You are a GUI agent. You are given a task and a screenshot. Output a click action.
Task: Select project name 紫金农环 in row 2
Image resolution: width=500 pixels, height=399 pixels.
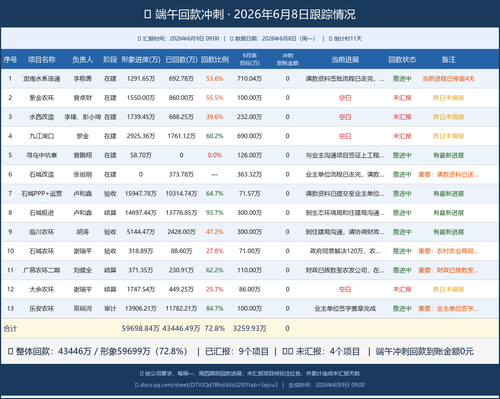tap(42, 98)
